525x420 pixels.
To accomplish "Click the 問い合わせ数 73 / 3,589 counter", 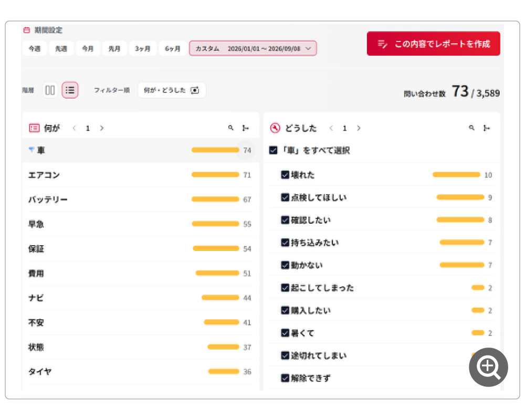I will (x=451, y=91).
